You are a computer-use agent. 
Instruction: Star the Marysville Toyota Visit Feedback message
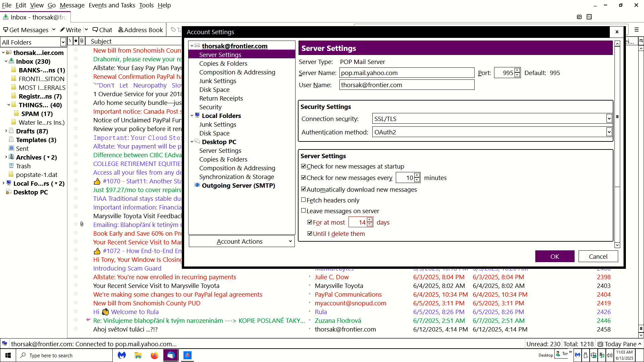coord(76,216)
